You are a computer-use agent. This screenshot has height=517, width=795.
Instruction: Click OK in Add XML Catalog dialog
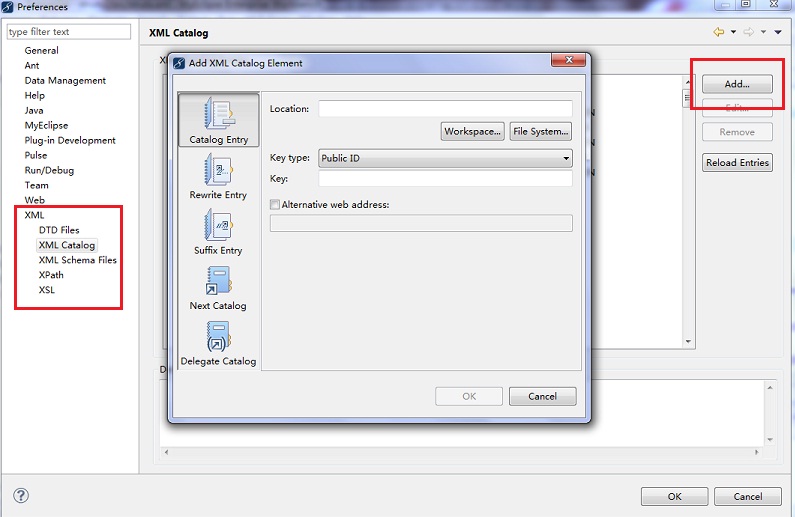469,396
